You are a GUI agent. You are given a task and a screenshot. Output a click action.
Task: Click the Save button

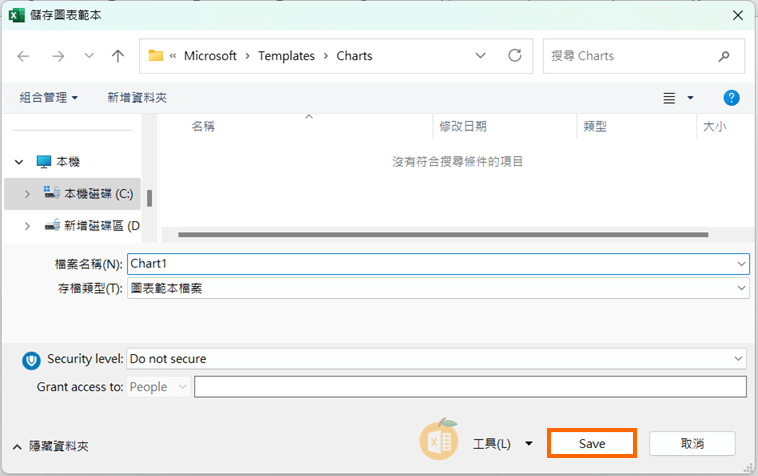pyautogui.click(x=592, y=444)
